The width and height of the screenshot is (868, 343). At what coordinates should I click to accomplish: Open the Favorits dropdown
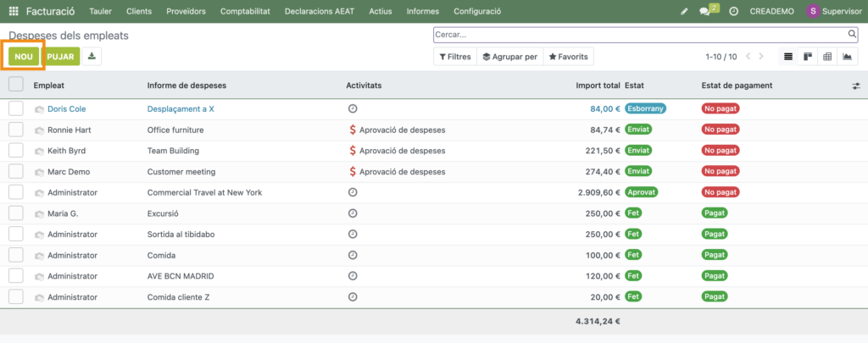(x=568, y=57)
